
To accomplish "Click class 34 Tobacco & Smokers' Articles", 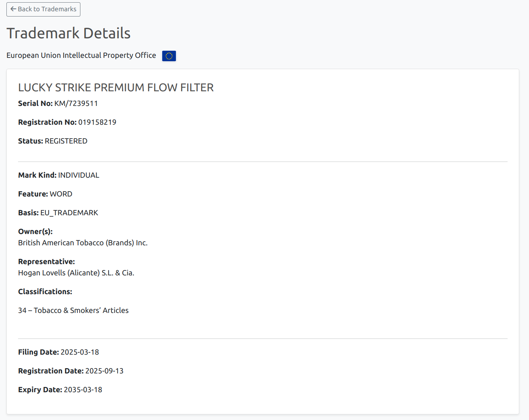I will [73, 311].
